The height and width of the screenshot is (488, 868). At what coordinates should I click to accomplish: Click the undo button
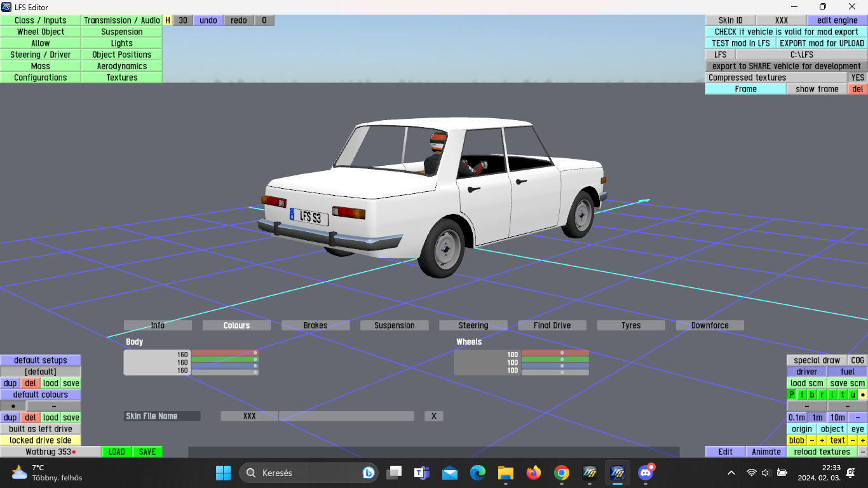point(208,20)
